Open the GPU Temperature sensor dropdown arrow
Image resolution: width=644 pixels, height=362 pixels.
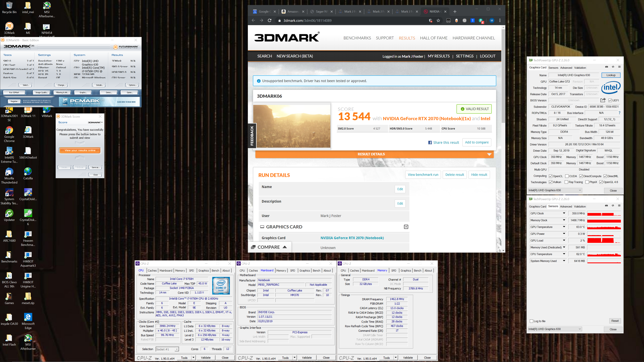click(564, 227)
